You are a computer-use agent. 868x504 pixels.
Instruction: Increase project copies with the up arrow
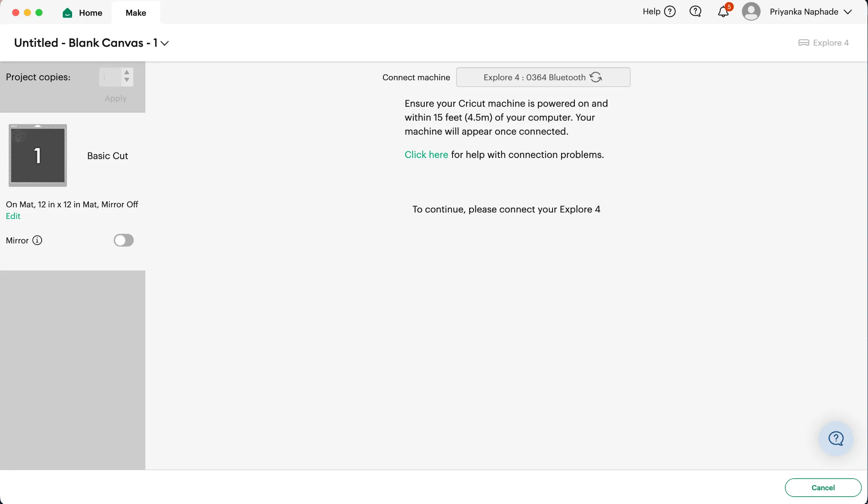[127, 72]
